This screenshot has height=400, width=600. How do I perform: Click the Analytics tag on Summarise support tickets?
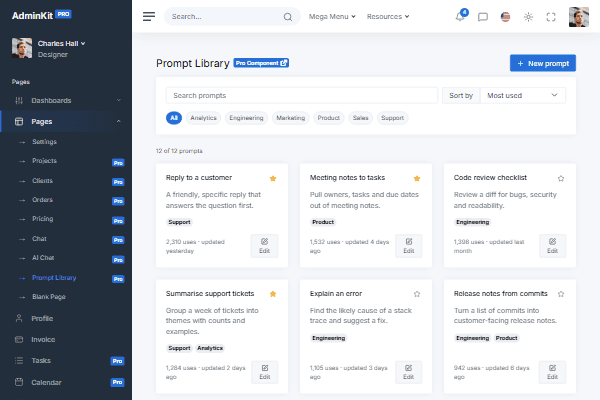[x=210, y=348]
